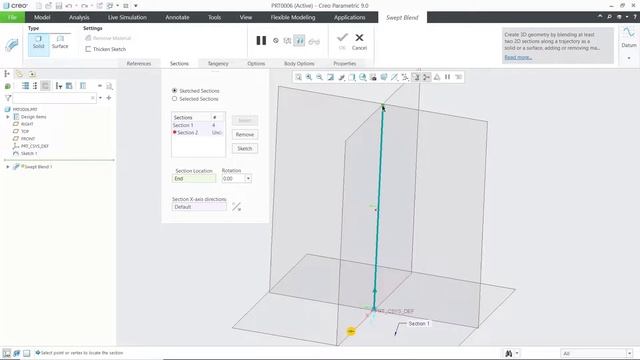Flip the section X-axis direction icon
This screenshot has width=640, height=360.
click(x=236, y=207)
